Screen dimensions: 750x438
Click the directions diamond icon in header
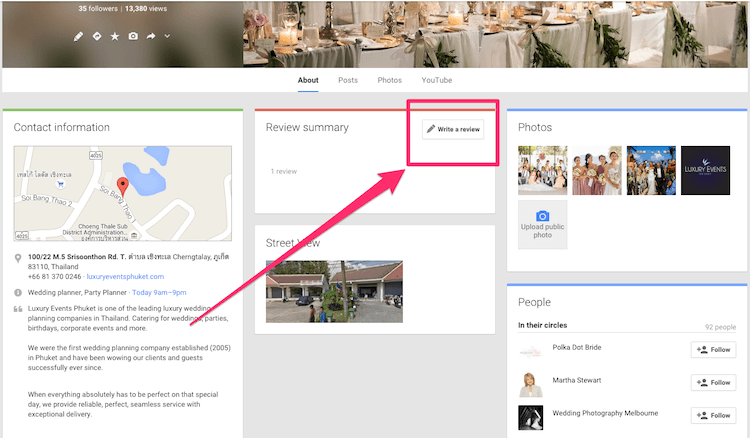tap(97, 36)
